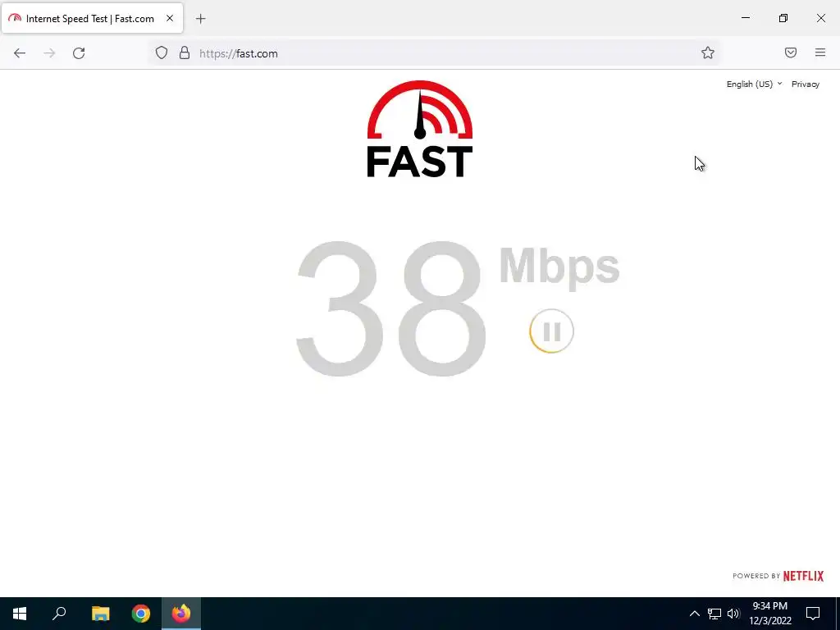Expand the hidden system tray icons
This screenshot has height=630, width=840.
point(694,614)
